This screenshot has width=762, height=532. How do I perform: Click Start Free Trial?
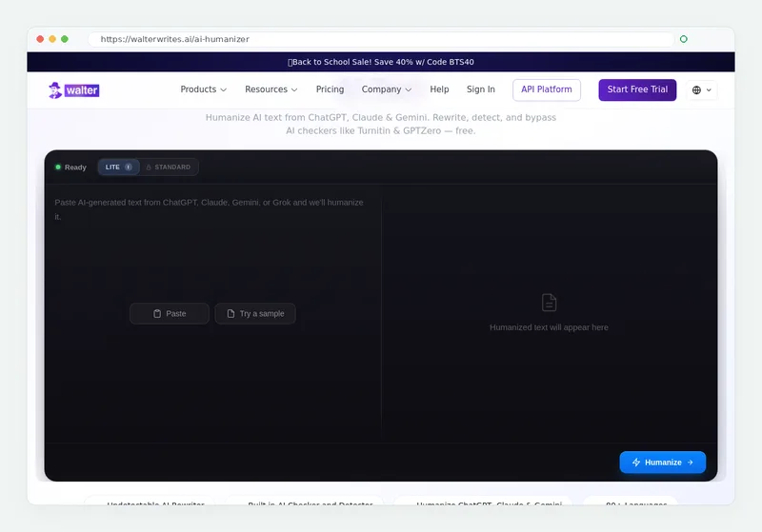click(637, 89)
